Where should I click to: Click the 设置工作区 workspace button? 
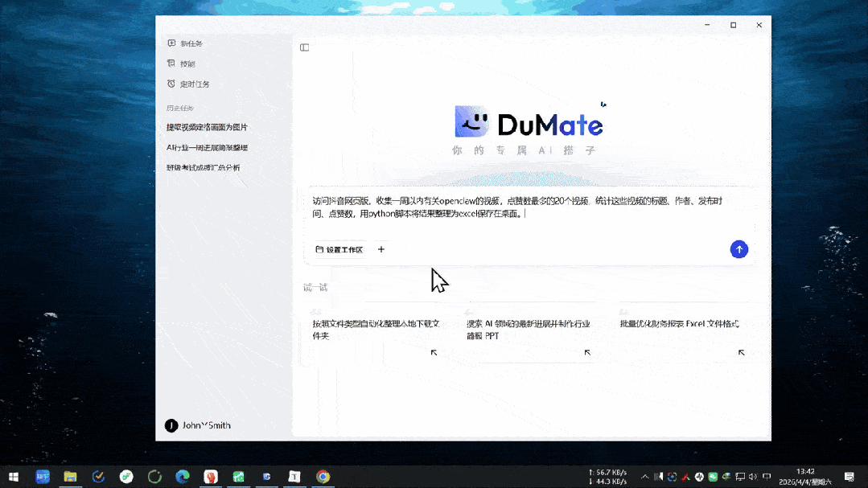(339, 249)
